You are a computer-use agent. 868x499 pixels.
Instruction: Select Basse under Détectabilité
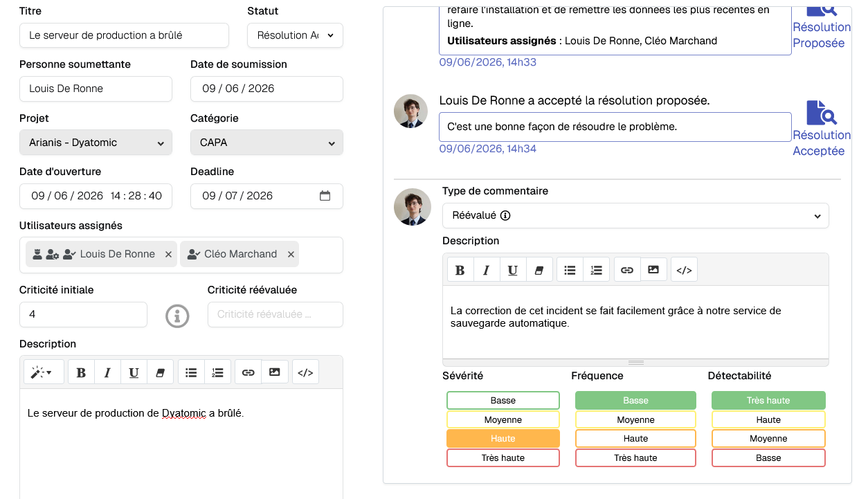coord(768,457)
